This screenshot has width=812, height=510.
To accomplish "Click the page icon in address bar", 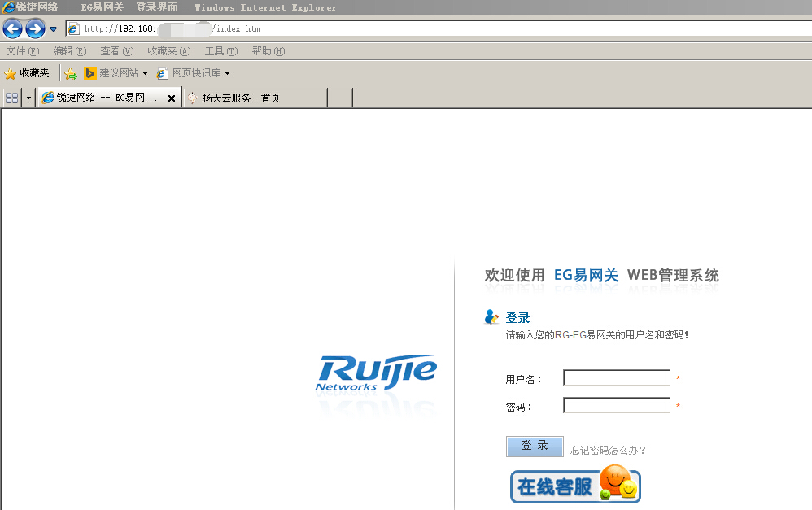I will (74, 29).
